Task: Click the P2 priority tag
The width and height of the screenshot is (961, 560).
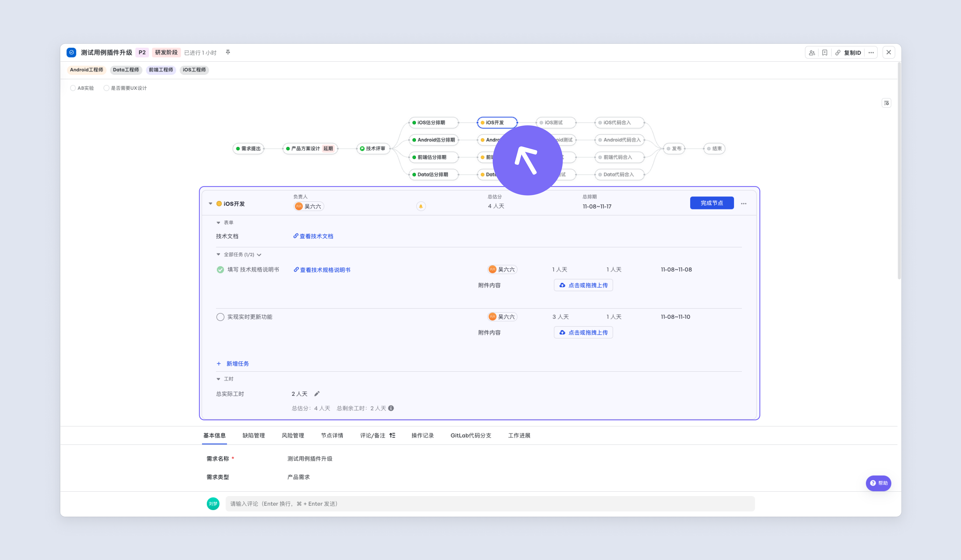Action: 142,52
